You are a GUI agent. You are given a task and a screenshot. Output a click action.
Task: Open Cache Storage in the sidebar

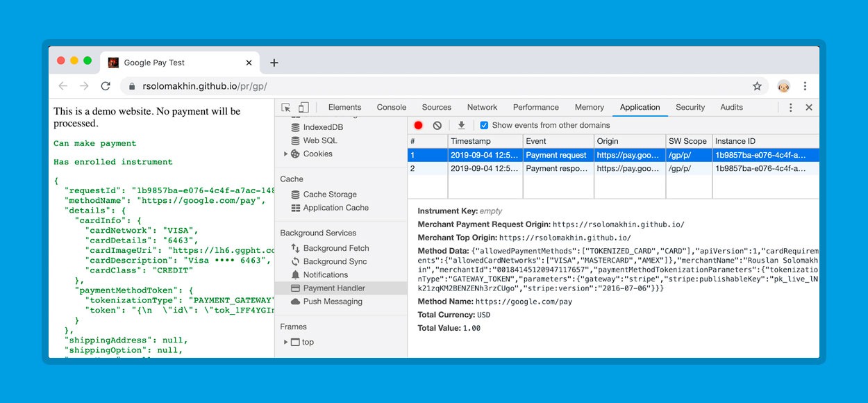(x=330, y=195)
